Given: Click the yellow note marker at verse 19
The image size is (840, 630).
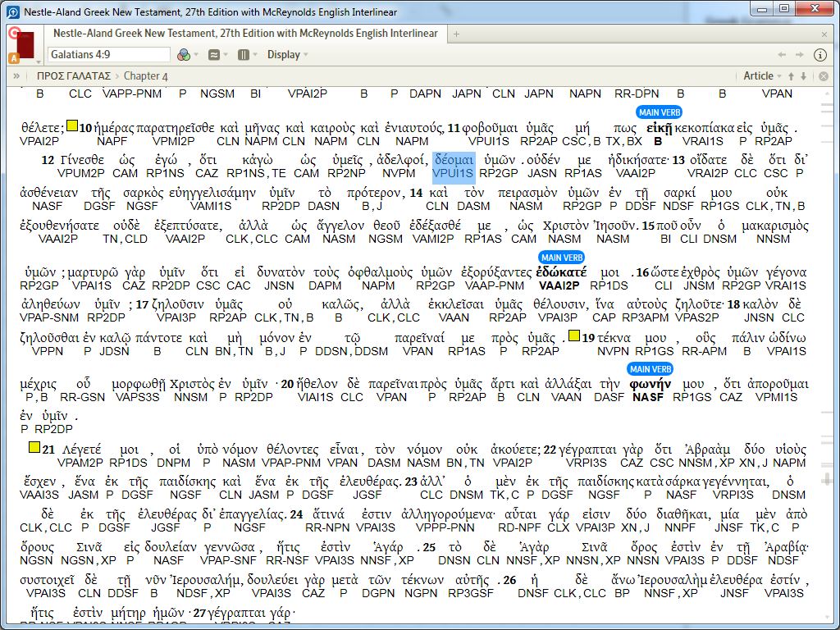Looking at the screenshot, I should point(573,336).
